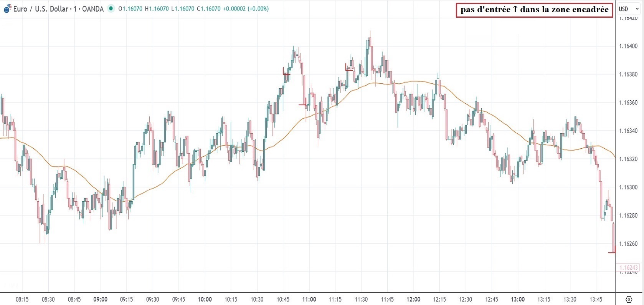Click the 1.16320 price axis label
Screen dimensions: 644x305
pos(628,159)
